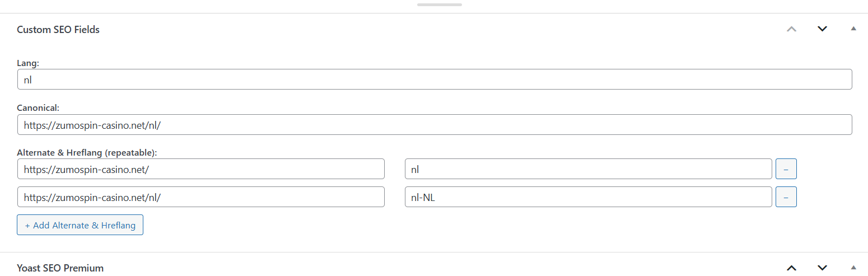The image size is (868, 276).
Task: Click the Custom SEO Fields panel title
Action: click(x=58, y=30)
